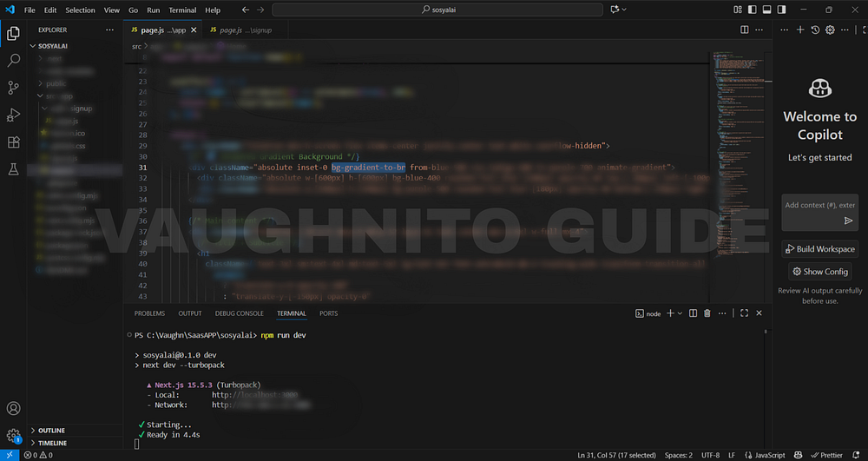This screenshot has height=461, width=868.
Task: Open the Search view in activity bar
Action: click(x=13, y=60)
